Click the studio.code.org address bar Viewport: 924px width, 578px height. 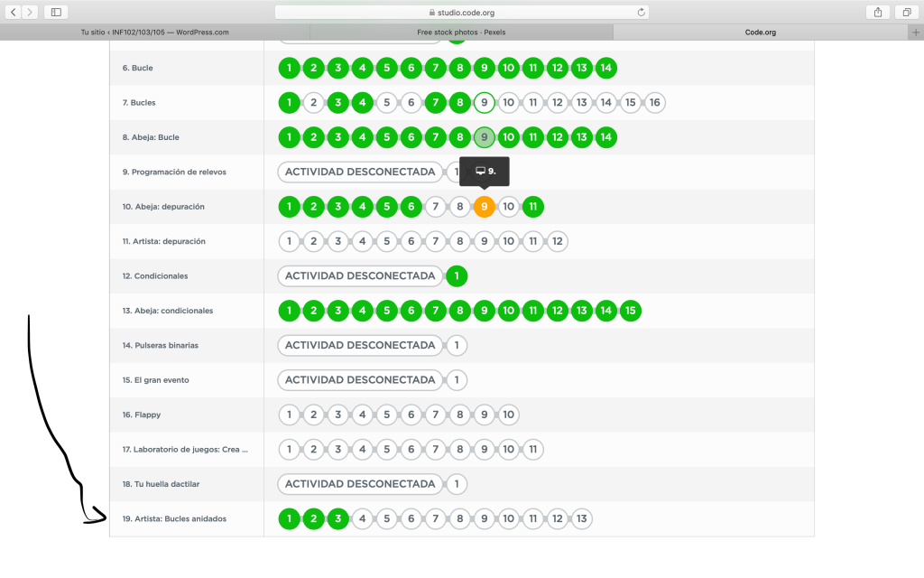462,13
